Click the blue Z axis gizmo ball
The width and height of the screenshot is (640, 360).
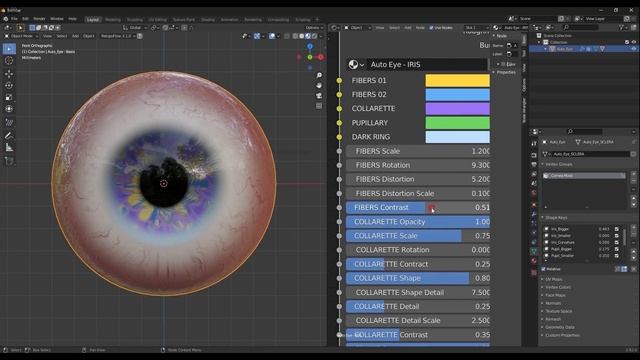click(310, 47)
